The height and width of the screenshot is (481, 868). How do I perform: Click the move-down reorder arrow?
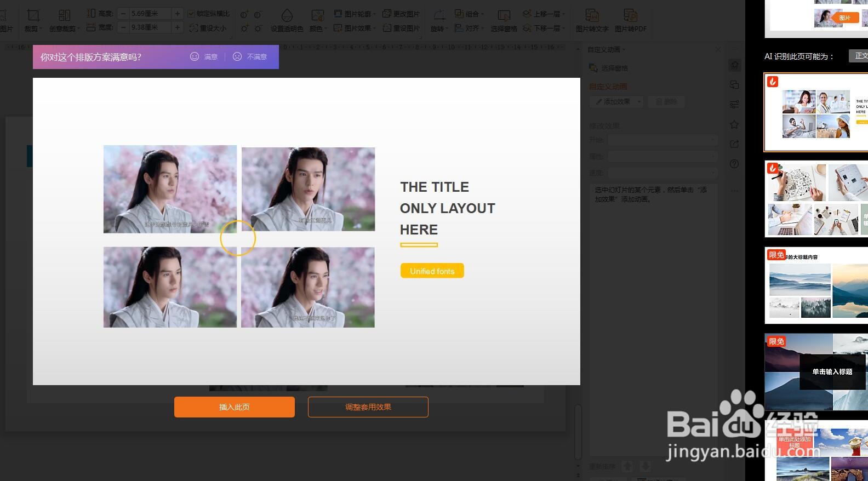tap(646, 466)
